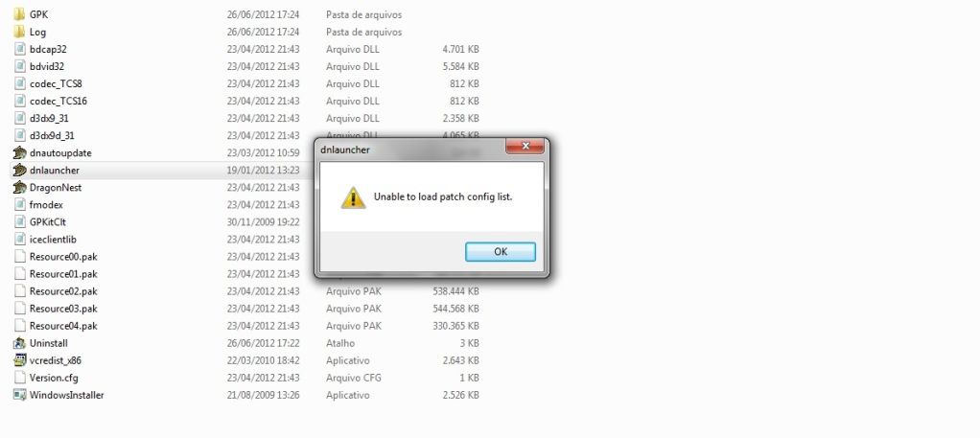Select the Uninstall shortcut icon
The height and width of the screenshot is (438, 980).
point(19,343)
